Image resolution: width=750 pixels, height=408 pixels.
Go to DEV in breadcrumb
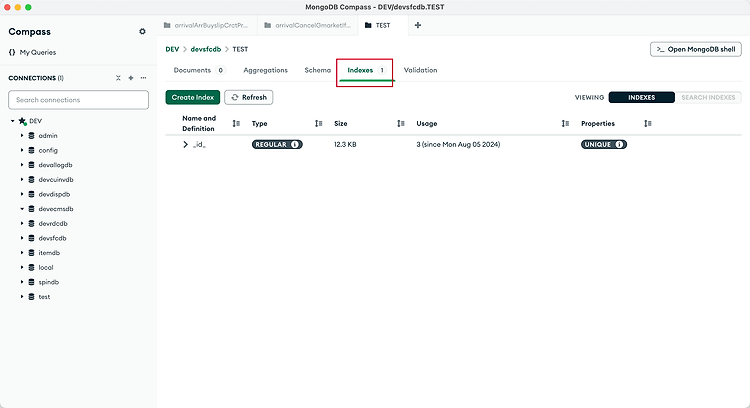[x=172, y=49]
